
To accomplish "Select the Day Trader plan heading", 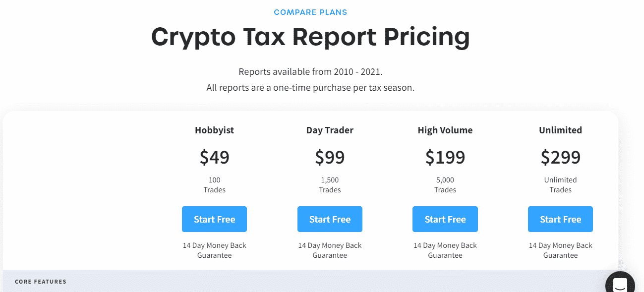I will [x=330, y=130].
